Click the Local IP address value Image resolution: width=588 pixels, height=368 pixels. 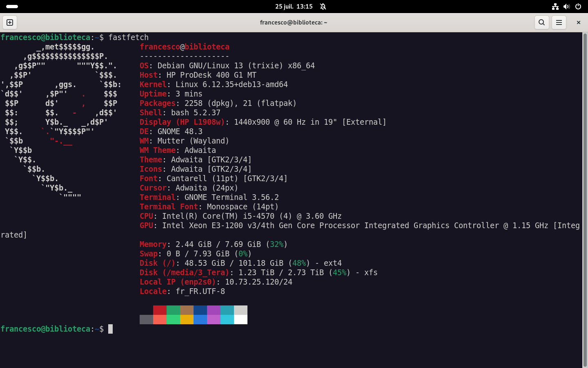[258, 282]
